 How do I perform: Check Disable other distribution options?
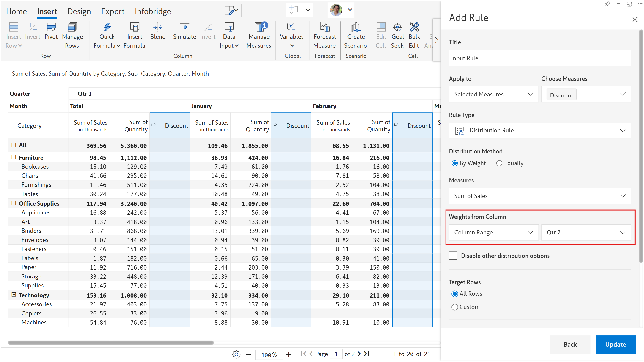(453, 256)
